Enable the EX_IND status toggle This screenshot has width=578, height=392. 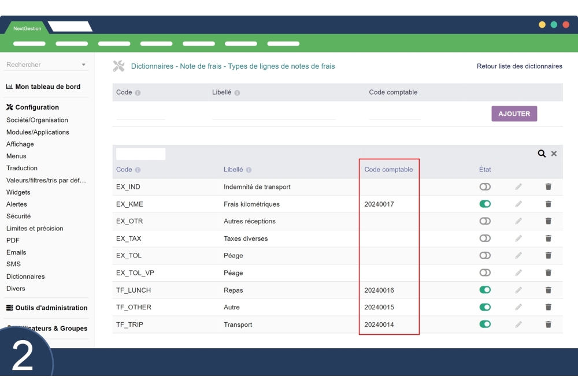coord(484,186)
